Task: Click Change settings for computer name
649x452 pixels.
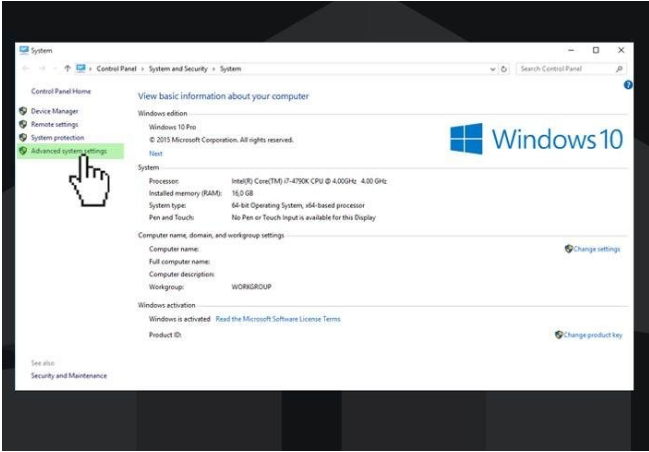Action: click(x=596, y=249)
